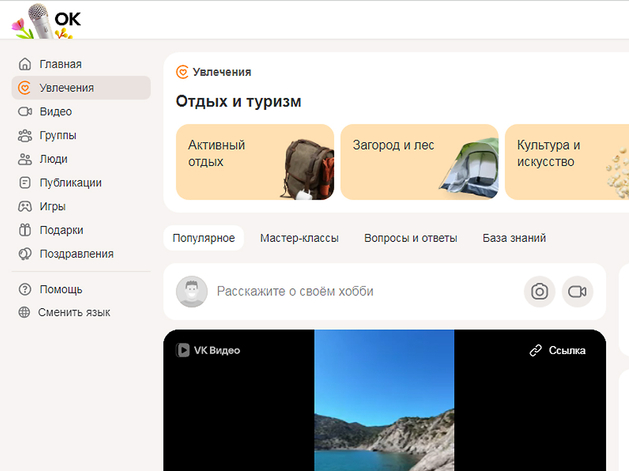Open Сменить язык language selector
This screenshot has height=471, width=629.
tap(73, 312)
